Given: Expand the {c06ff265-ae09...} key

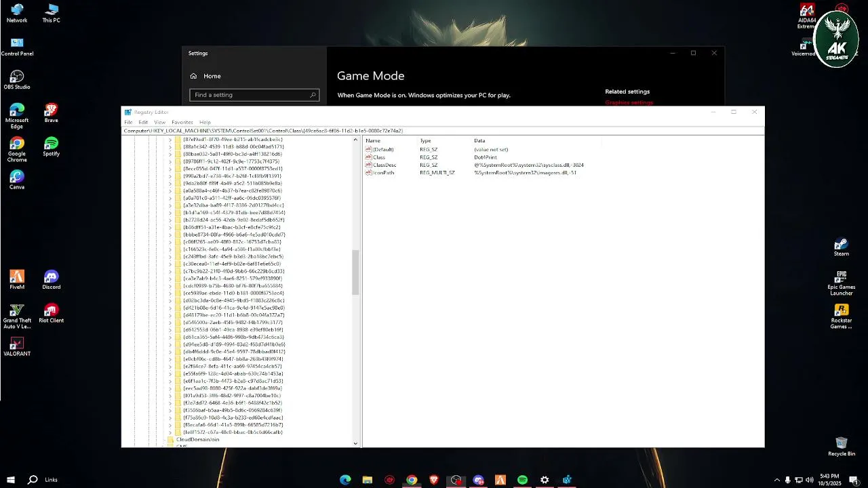Looking at the screenshot, I should pyautogui.click(x=170, y=241).
